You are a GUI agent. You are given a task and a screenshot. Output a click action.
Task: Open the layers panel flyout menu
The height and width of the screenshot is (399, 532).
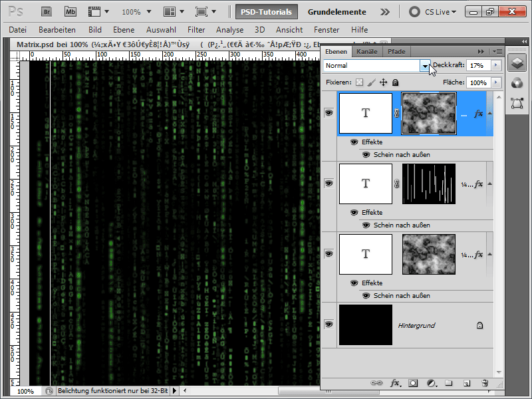(497, 52)
